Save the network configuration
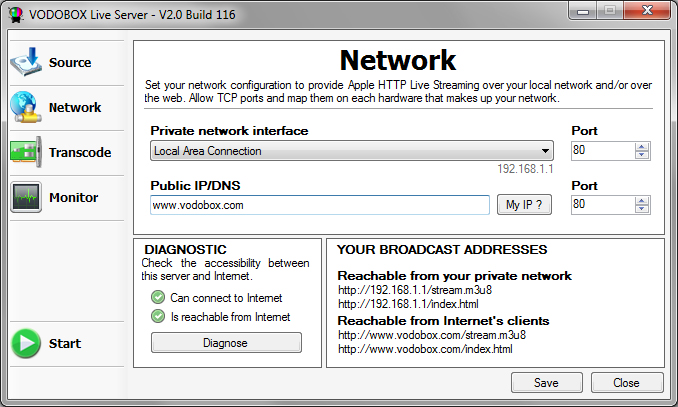678x407 pixels. 547,383
